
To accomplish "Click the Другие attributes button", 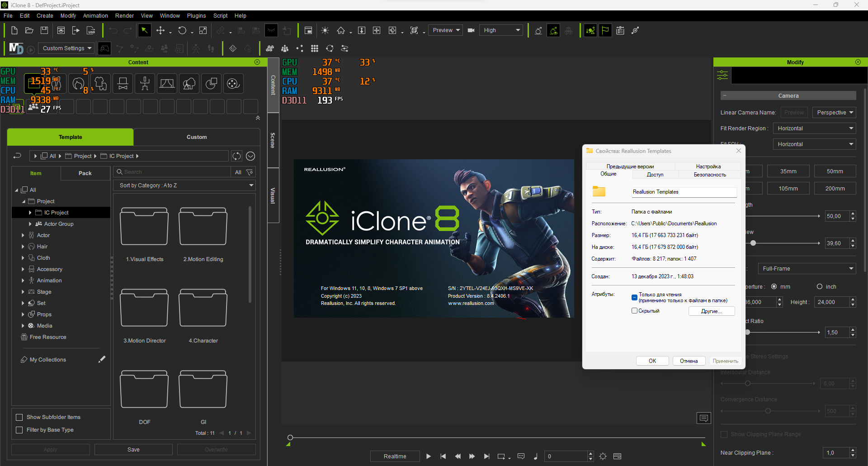I will [712, 311].
